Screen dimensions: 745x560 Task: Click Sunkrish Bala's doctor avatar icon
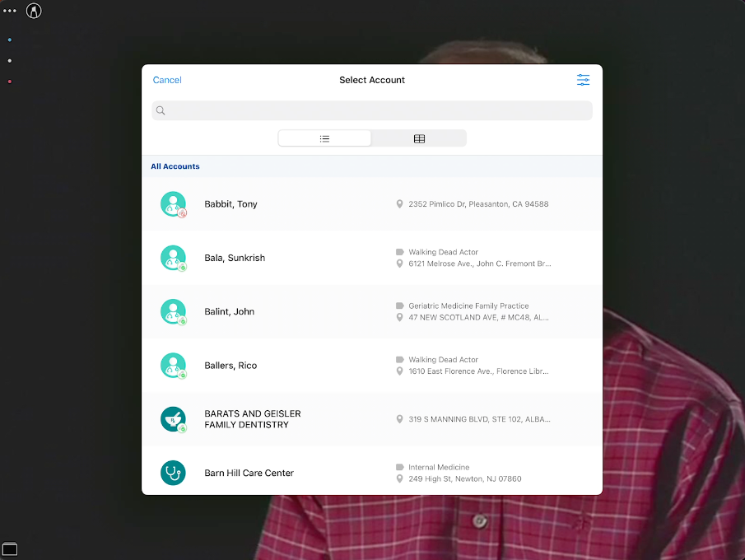point(173,258)
